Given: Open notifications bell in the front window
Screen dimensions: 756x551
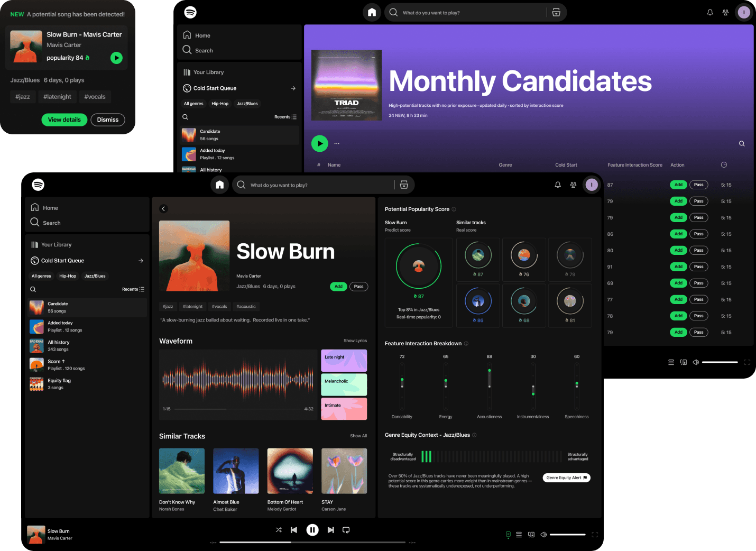Looking at the screenshot, I should [x=558, y=185].
